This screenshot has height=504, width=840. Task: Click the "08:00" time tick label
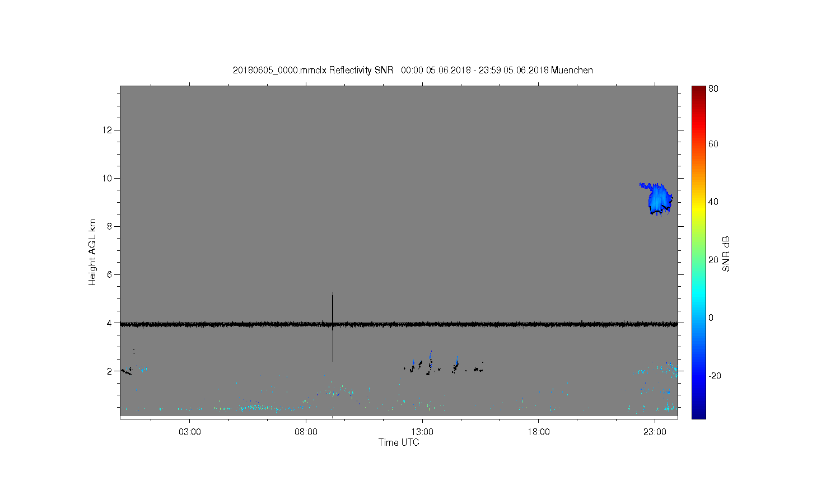coord(306,432)
